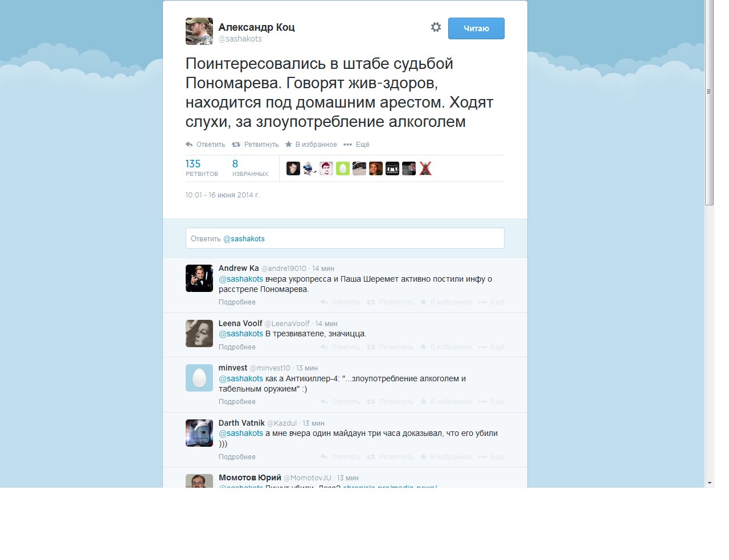
Task: Click the @minvest10 handle
Action: [270, 368]
